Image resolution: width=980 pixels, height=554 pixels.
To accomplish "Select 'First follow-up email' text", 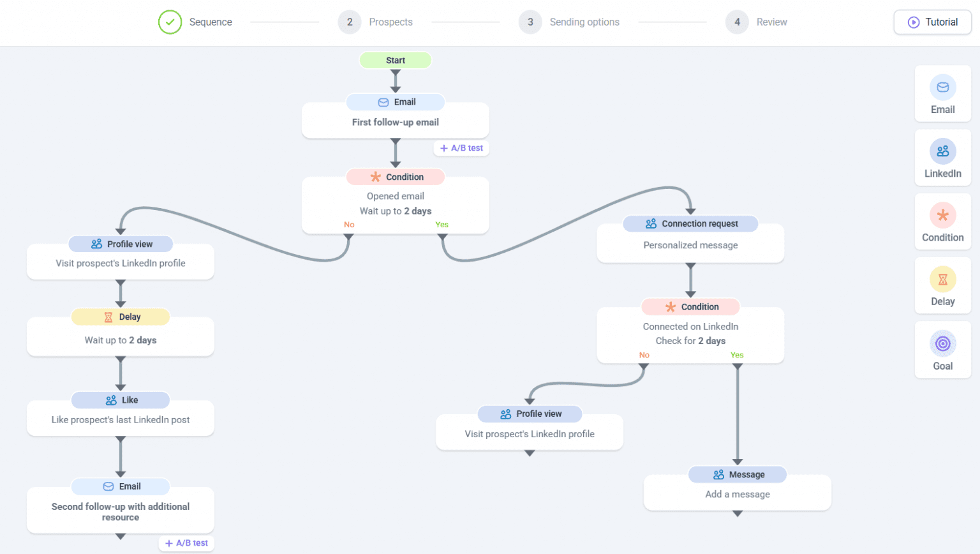I will (396, 122).
